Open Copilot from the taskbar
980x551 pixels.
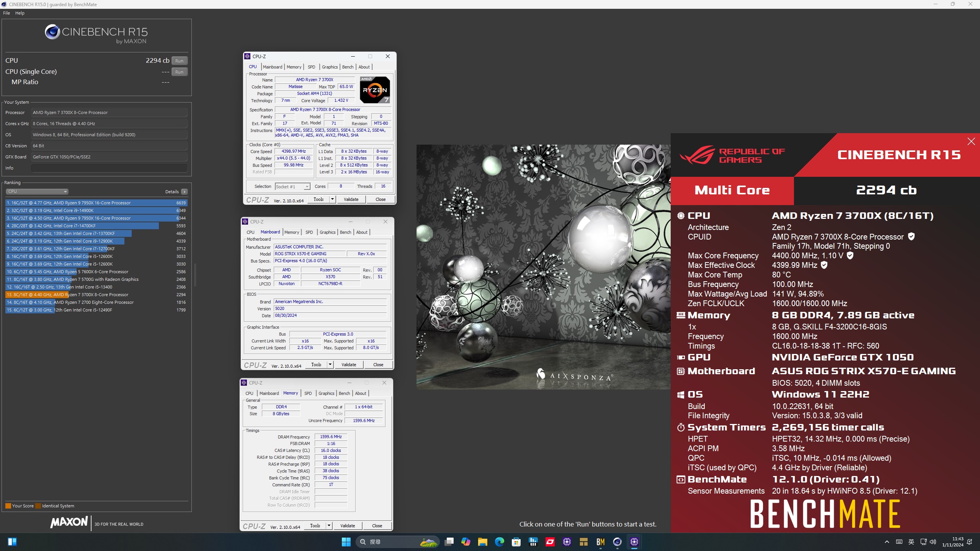[466, 542]
